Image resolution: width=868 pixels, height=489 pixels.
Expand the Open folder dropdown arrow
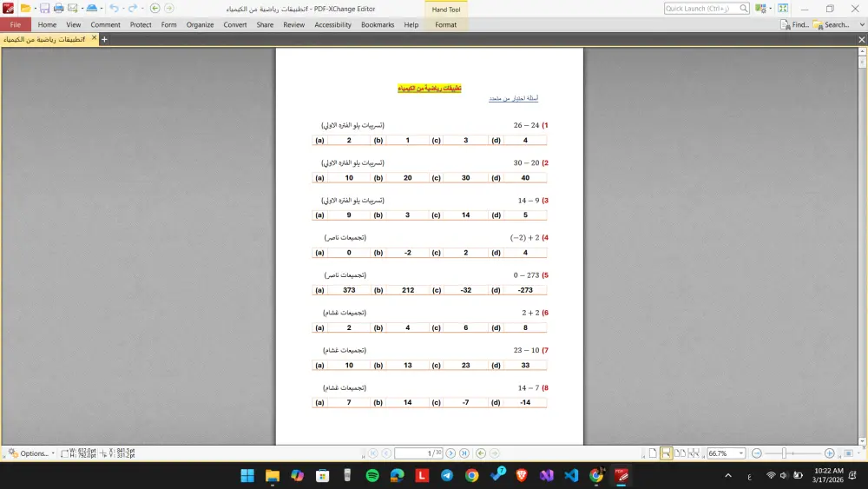click(35, 9)
